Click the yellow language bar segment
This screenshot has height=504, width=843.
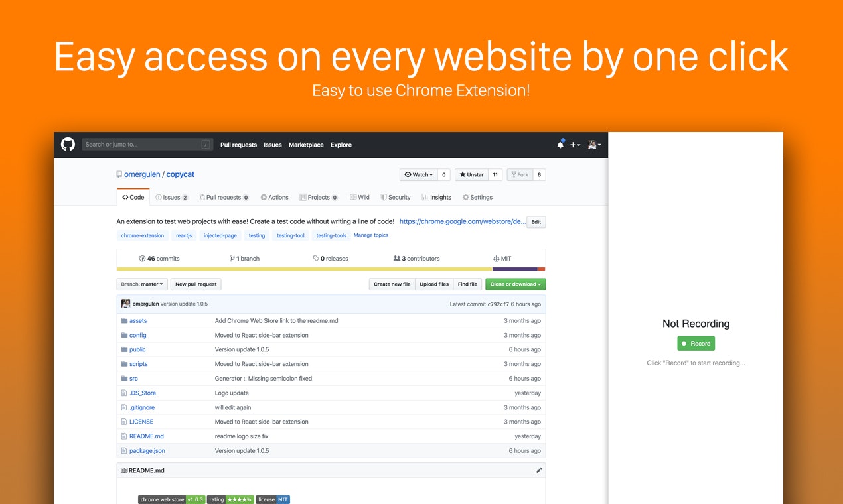point(305,269)
